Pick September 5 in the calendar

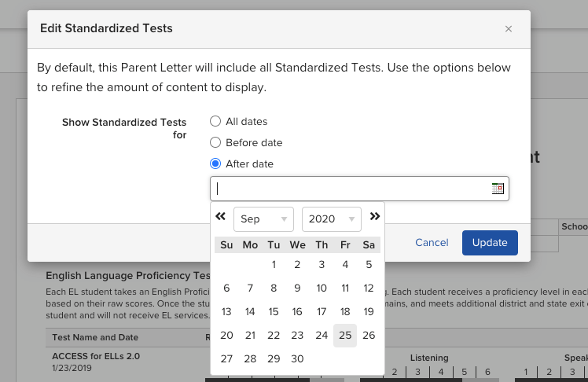[369, 265]
